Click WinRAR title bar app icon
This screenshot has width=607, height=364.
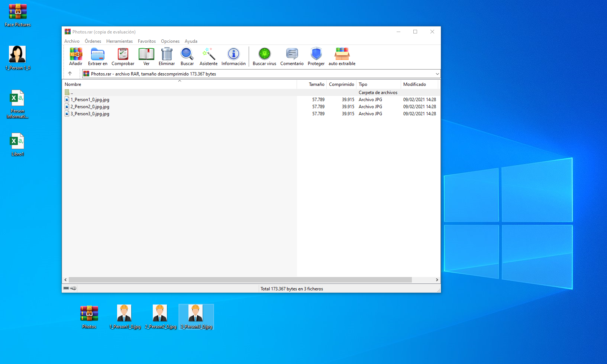point(67,32)
